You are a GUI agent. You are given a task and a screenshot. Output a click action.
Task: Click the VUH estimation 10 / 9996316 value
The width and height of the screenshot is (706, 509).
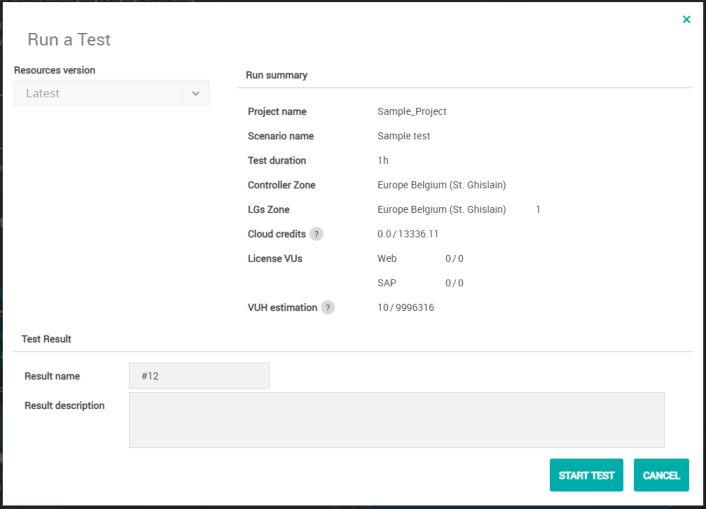click(406, 308)
